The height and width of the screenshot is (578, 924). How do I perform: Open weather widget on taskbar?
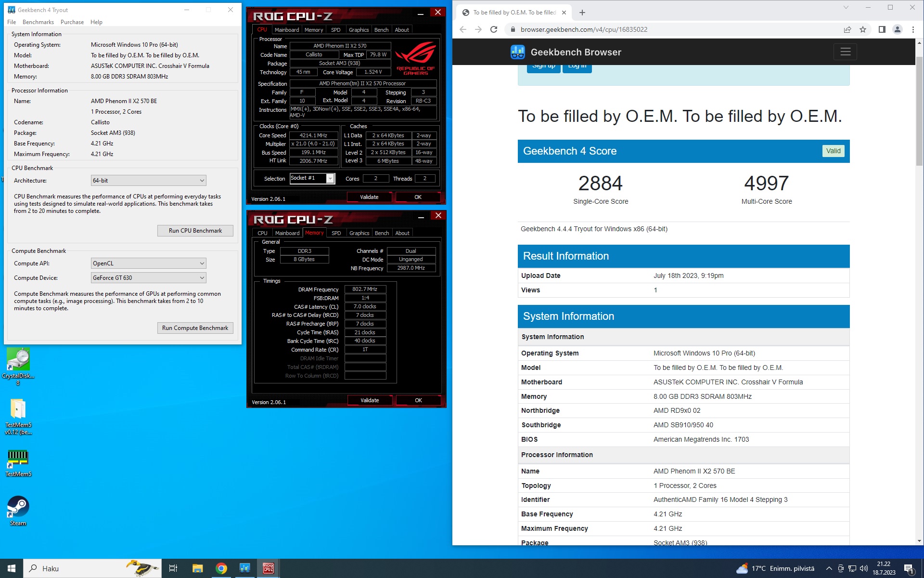tap(775, 568)
